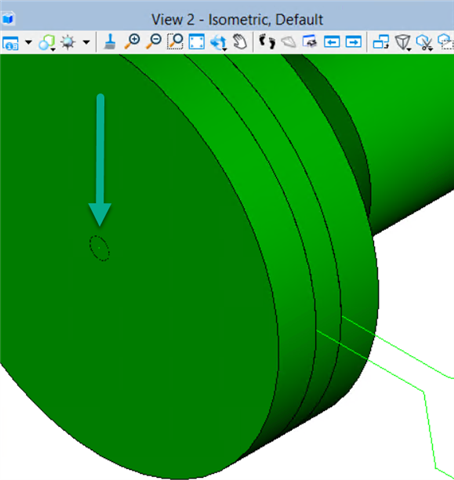
Task: Click the Copy View icon
Action: (x=381, y=42)
